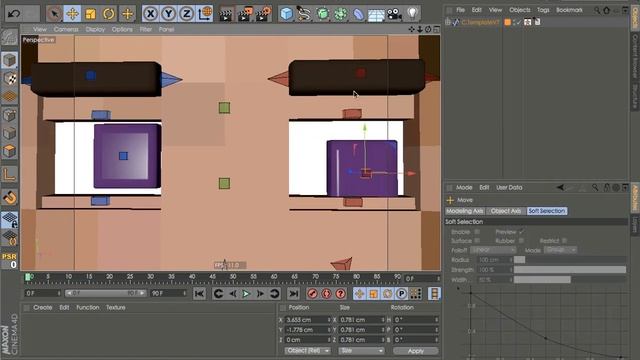Select the object in Object Manager

click(x=480, y=22)
